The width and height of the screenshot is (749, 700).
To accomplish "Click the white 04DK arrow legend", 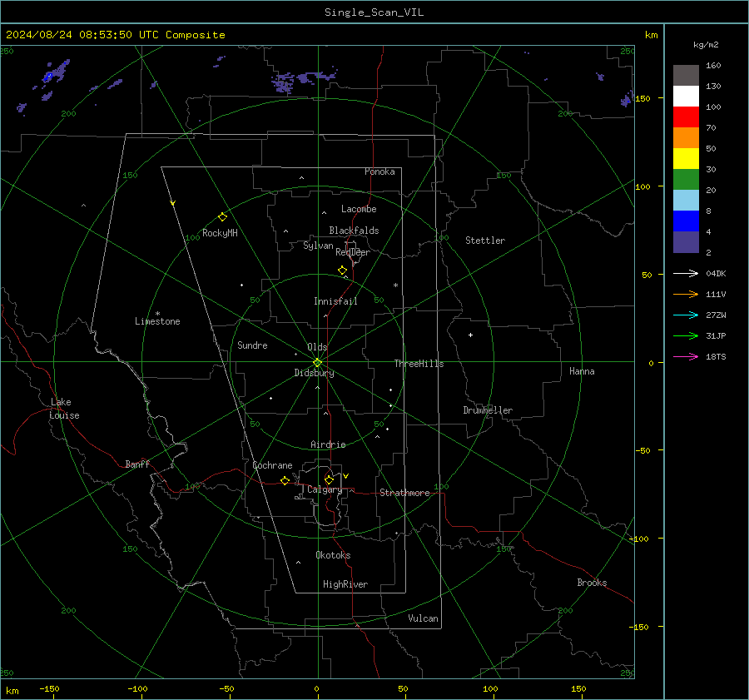I will 686,273.
